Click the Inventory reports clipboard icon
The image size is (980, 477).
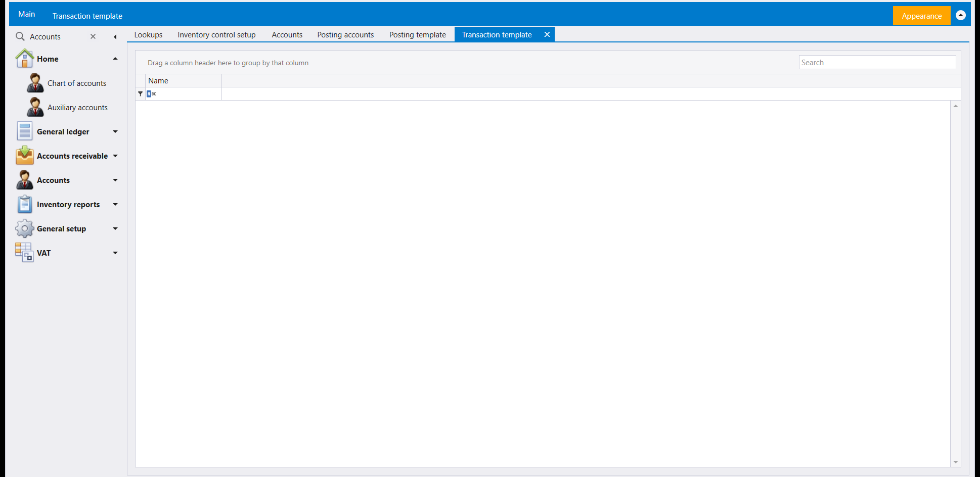pyautogui.click(x=24, y=204)
